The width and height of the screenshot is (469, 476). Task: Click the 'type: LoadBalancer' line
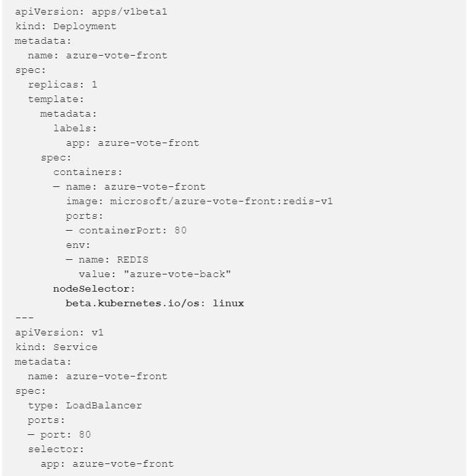coord(84,405)
